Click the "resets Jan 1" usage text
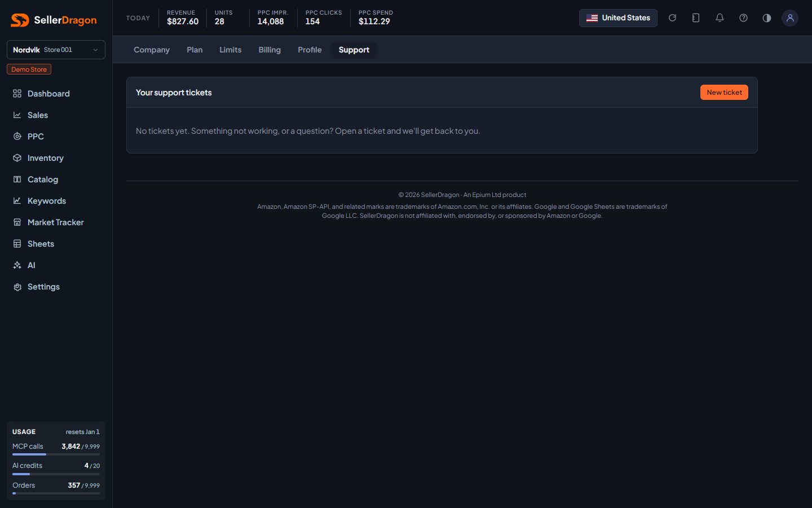Image resolution: width=812 pixels, height=508 pixels. tap(82, 432)
